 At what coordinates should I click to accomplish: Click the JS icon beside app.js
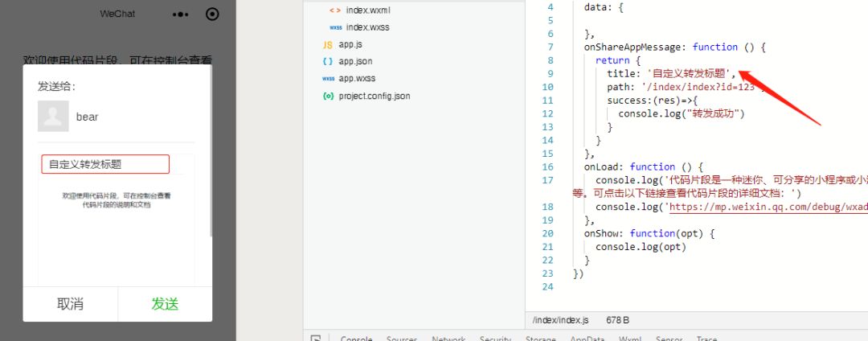coord(328,45)
